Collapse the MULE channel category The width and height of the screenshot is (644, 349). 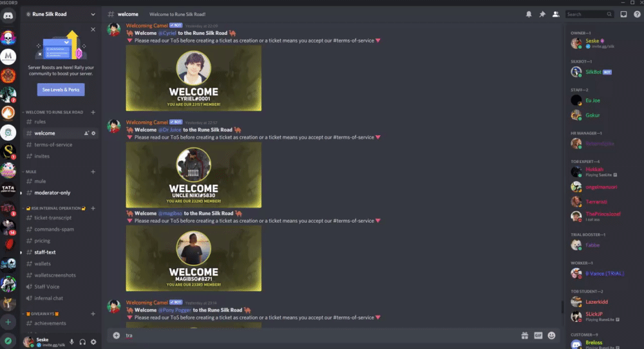click(31, 172)
